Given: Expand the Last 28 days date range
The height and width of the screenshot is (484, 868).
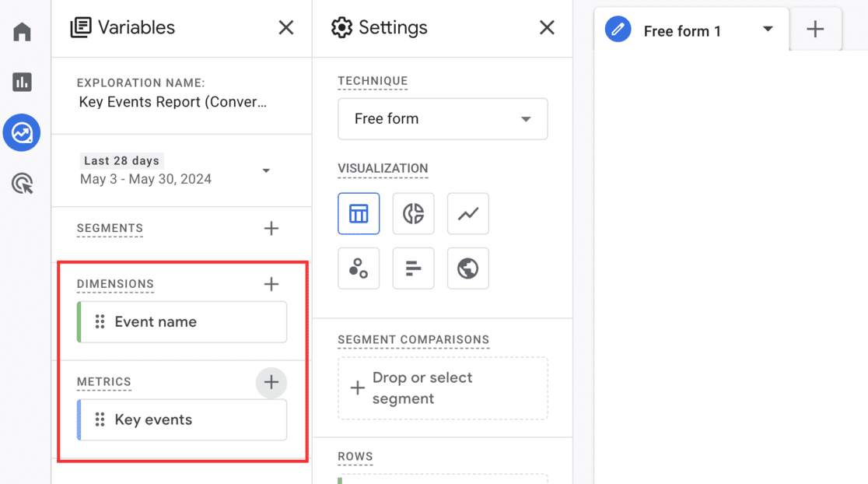Looking at the screenshot, I should pyautogui.click(x=266, y=170).
